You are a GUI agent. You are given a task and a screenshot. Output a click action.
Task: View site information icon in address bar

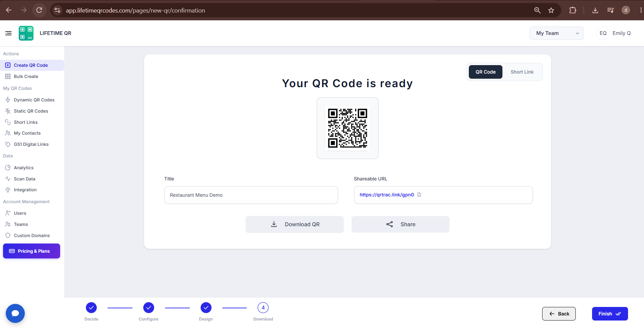click(57, 10)
